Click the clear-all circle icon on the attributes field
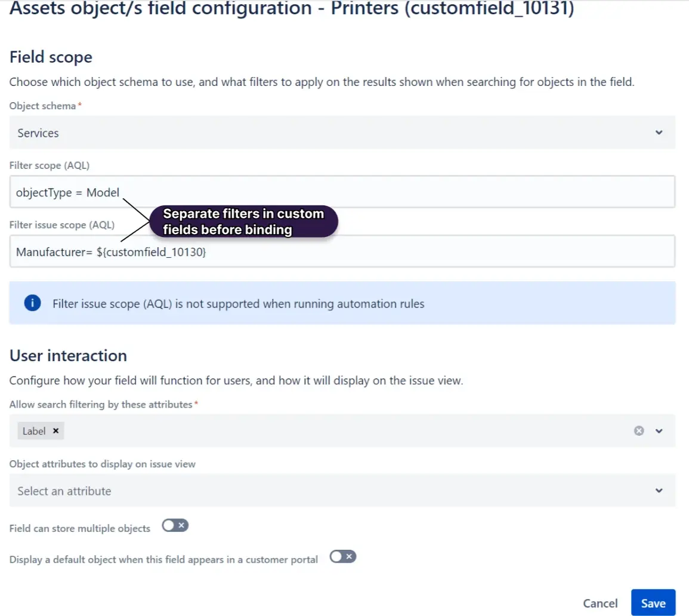This screenshot has height=616, width=689. click(x=639, y=430)
